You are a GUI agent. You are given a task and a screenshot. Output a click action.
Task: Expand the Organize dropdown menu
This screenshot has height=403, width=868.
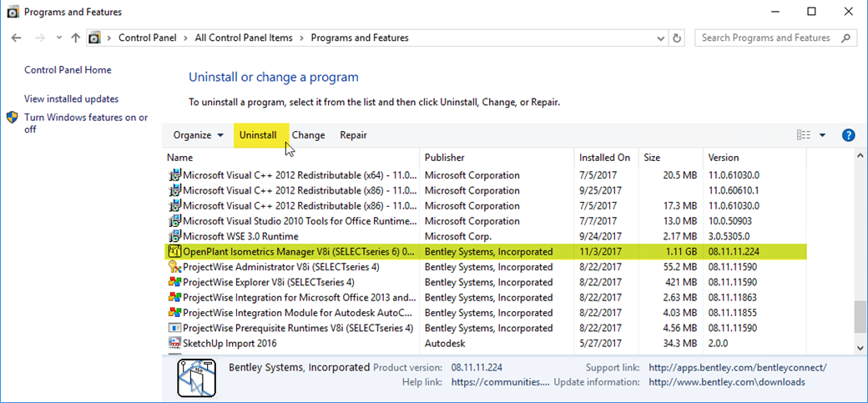pos(198,135)
